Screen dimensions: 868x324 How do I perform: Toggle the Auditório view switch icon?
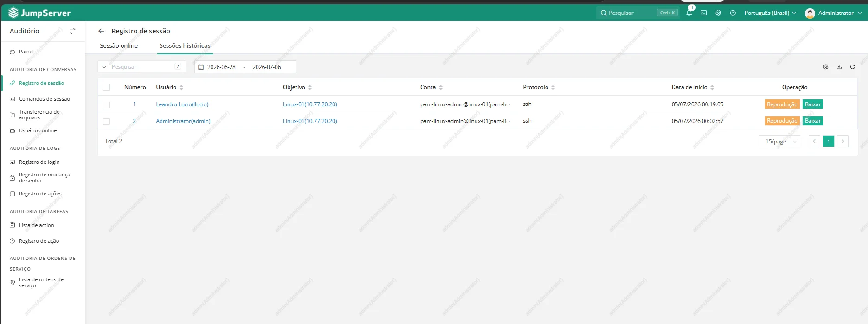(72, 31)
